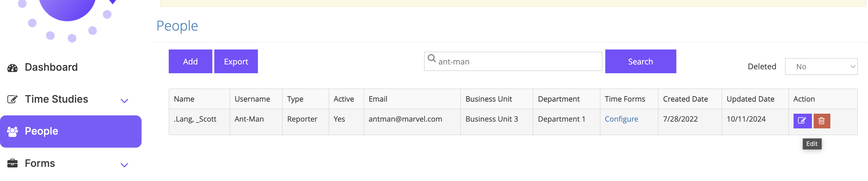This screenshot has height=181, width=868.
Task: Click the Forms briefcase icon
Action: click(x=12, y=163)
